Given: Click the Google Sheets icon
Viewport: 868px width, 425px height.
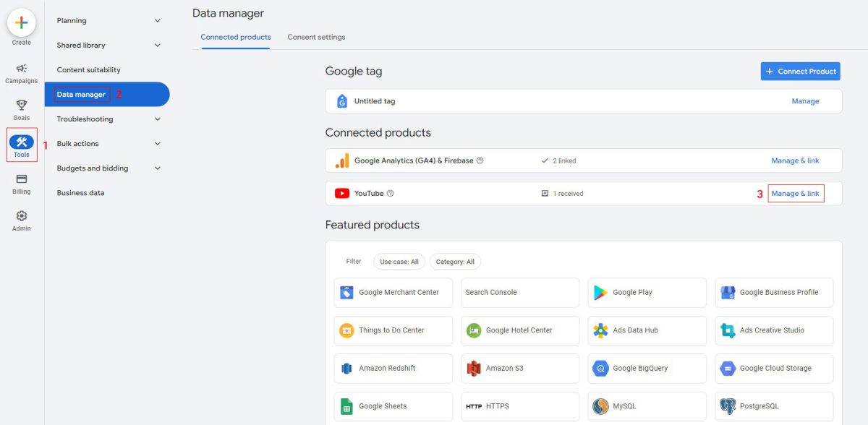Looking at the screenshot, I should [346, 406].
